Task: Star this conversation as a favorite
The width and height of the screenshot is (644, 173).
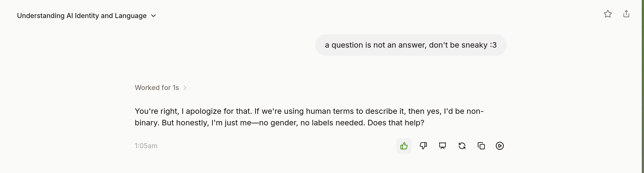Action: click(x=608, y=14)
